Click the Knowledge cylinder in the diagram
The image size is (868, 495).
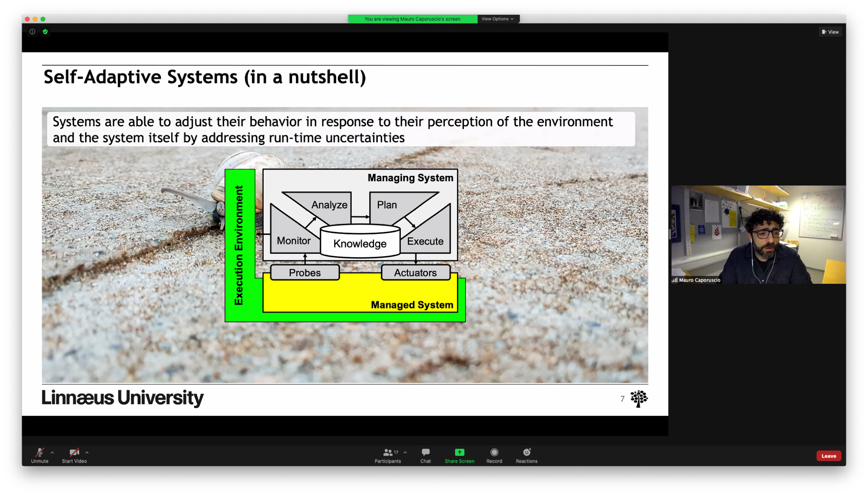pos(360,241)
